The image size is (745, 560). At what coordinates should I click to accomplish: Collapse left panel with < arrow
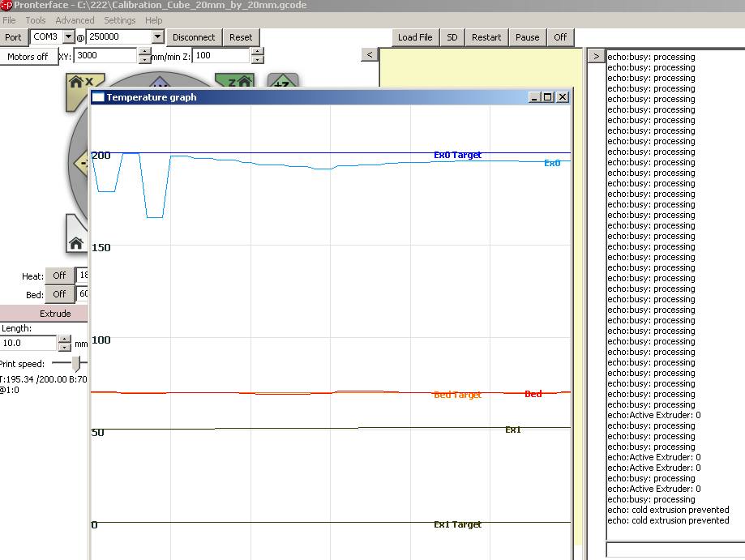[369, 55]
